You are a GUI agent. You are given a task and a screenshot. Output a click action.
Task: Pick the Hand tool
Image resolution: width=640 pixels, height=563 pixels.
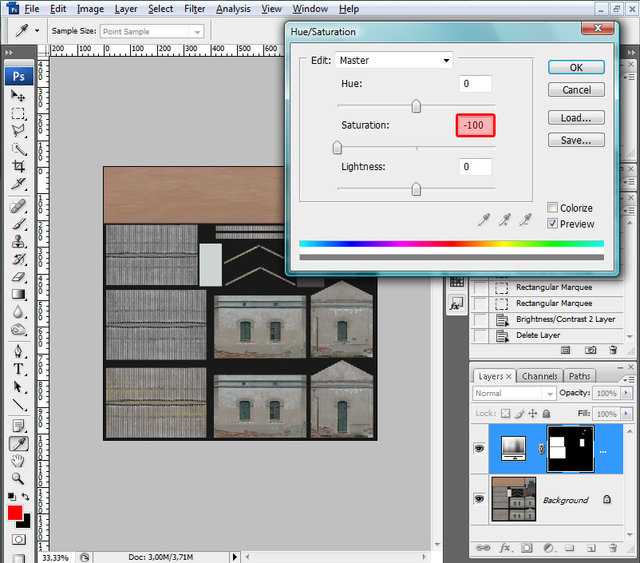pyautogui.click(x=18, y=461)
